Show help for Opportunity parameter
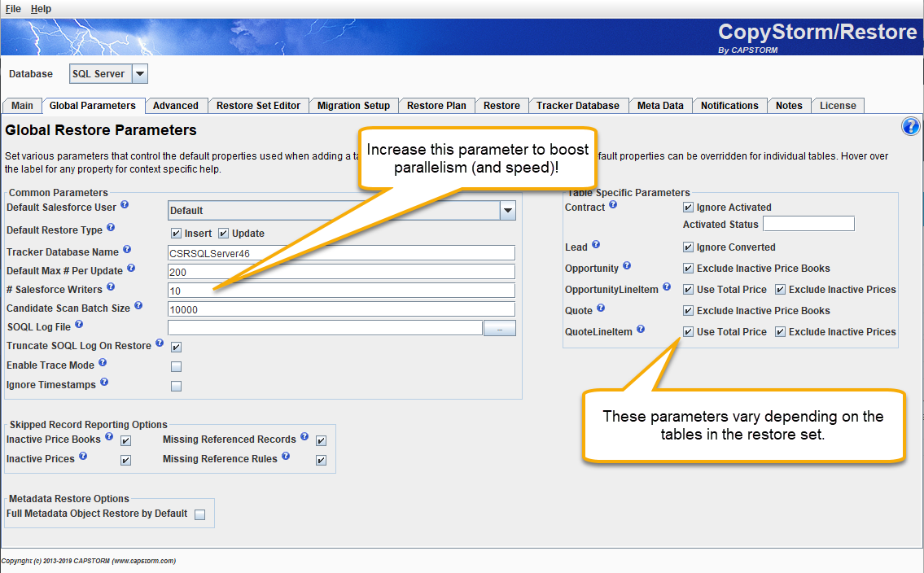The width and height of the screenshot is (924, 573). click(627, 265)
